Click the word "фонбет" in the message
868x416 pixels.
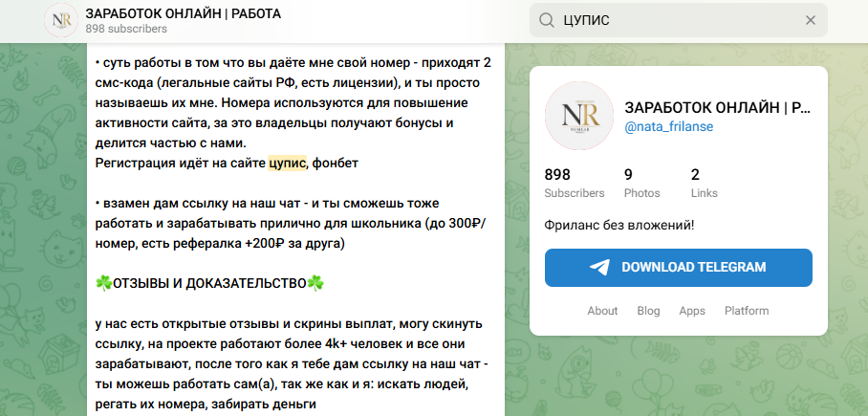click(336, 164)
